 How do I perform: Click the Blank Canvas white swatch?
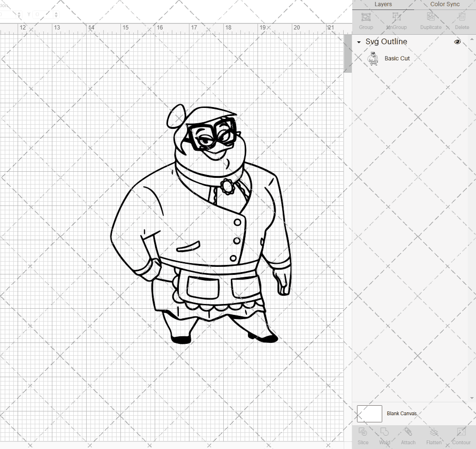[x=369, y=413]
